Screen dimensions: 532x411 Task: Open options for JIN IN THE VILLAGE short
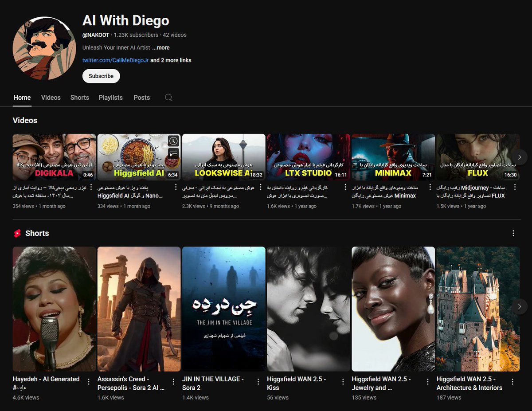point(258,382)
